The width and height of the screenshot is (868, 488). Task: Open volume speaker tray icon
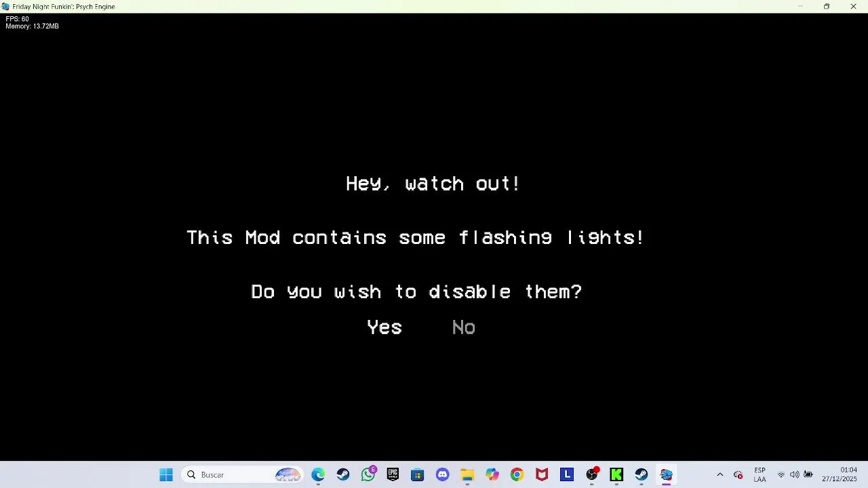coord(794,475)
